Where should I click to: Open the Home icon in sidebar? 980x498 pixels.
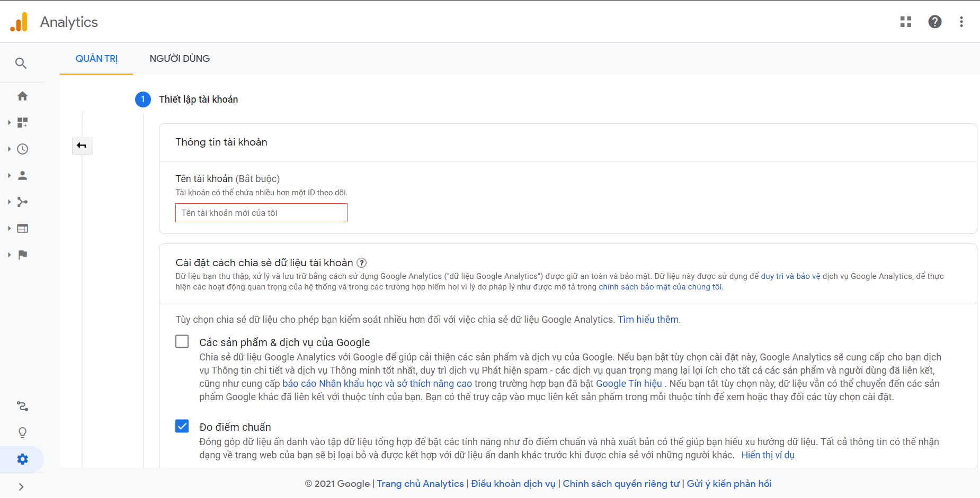(22, 96)
